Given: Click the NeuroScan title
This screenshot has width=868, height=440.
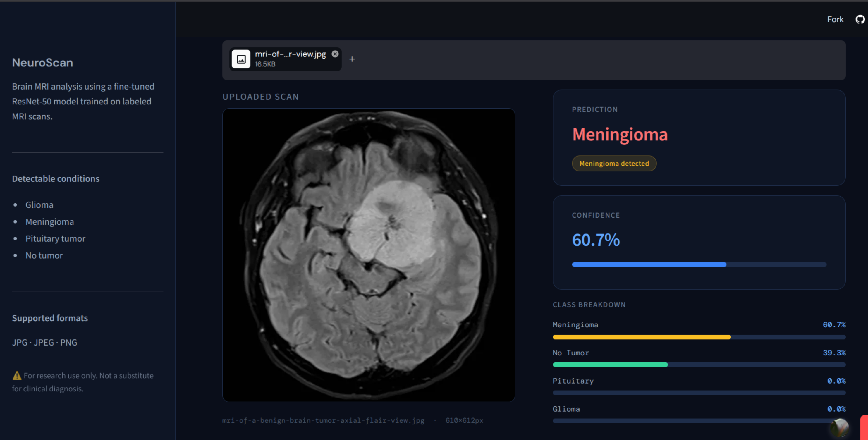Looking at the screenshot, I should click(42, 63).
